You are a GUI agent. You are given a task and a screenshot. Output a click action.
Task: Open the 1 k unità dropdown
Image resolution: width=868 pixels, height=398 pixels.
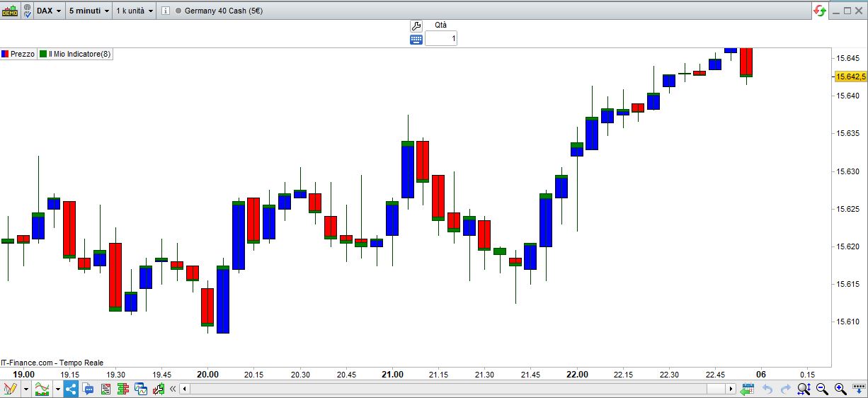tap(135, 11)
